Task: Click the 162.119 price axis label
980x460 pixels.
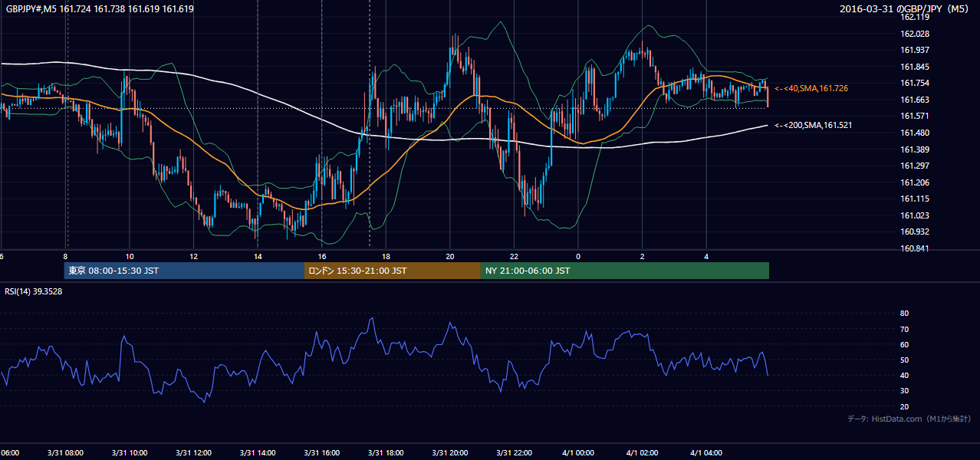Action: coord(915,17)
